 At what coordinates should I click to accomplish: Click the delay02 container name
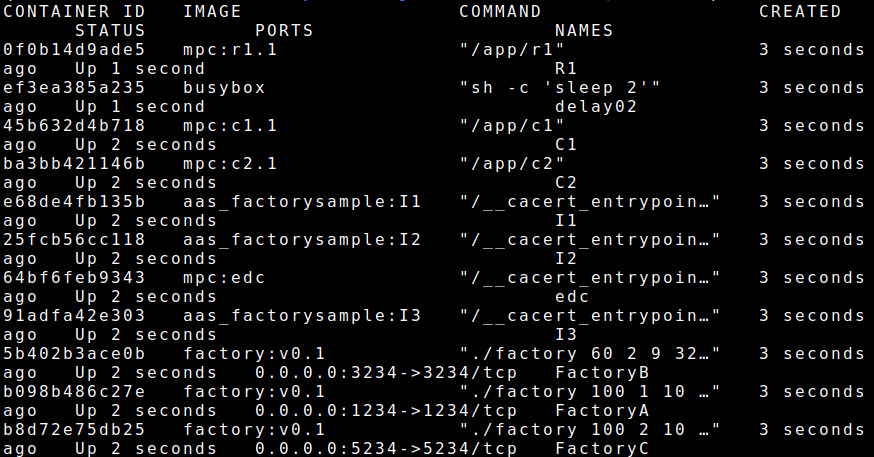[596, 106]
